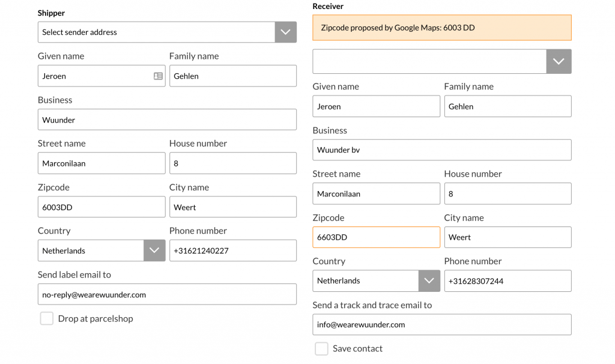The image size is (615, 364).
Task: Open the Select sender address dropdown
Action: pos(167,32)
